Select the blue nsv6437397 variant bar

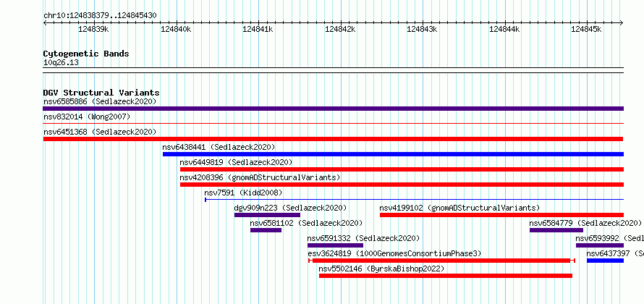click(605, 261)
